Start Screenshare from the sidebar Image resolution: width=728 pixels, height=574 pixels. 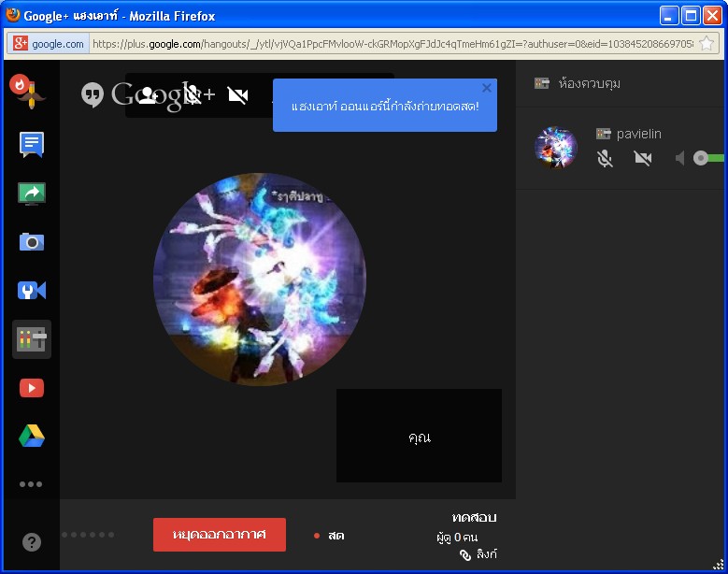[32, 194]
